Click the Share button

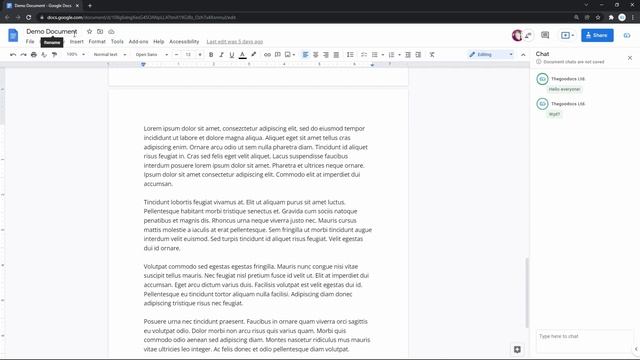click(x=597, y=36)
